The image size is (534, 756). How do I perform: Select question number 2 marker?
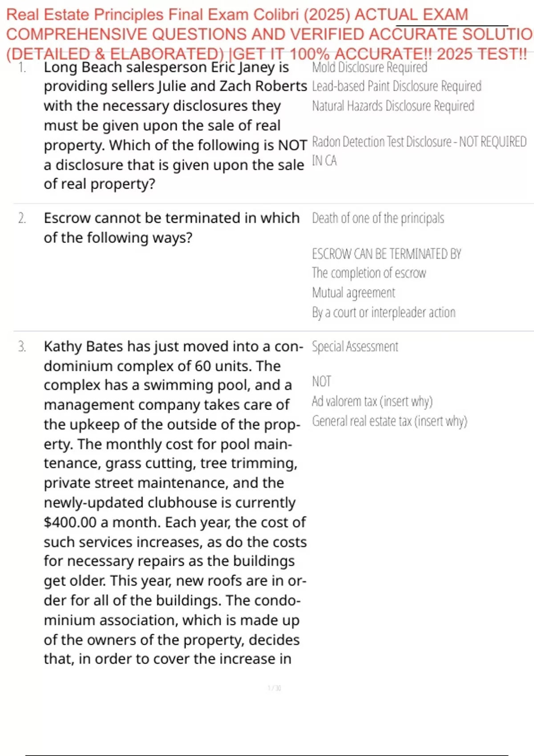click(x=22, y=218)
